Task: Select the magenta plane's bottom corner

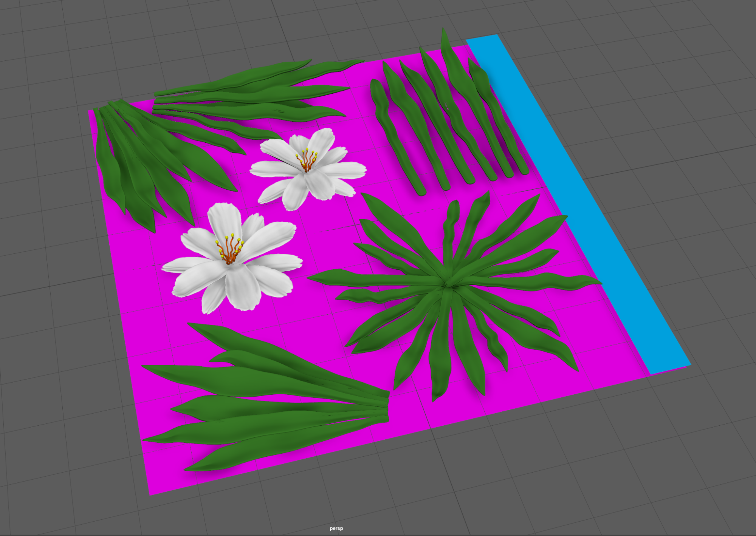Action: point(150,493)
